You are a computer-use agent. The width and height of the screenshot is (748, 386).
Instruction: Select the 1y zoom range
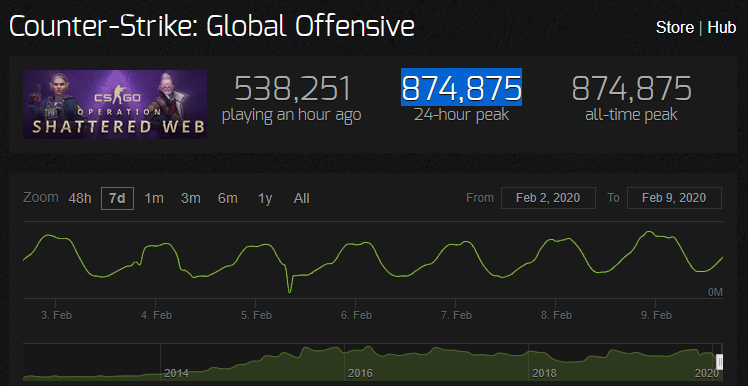(x=265, y=198)
